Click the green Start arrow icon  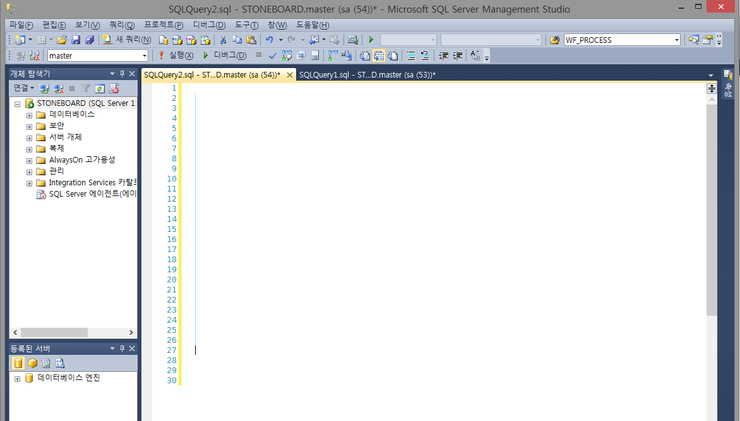pyautogui.click(x=371, y=40)
